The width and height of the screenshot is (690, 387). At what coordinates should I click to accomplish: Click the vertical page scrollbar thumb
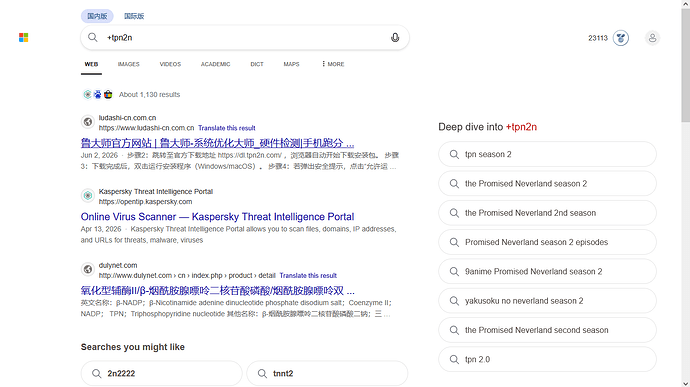coord(686,65)
